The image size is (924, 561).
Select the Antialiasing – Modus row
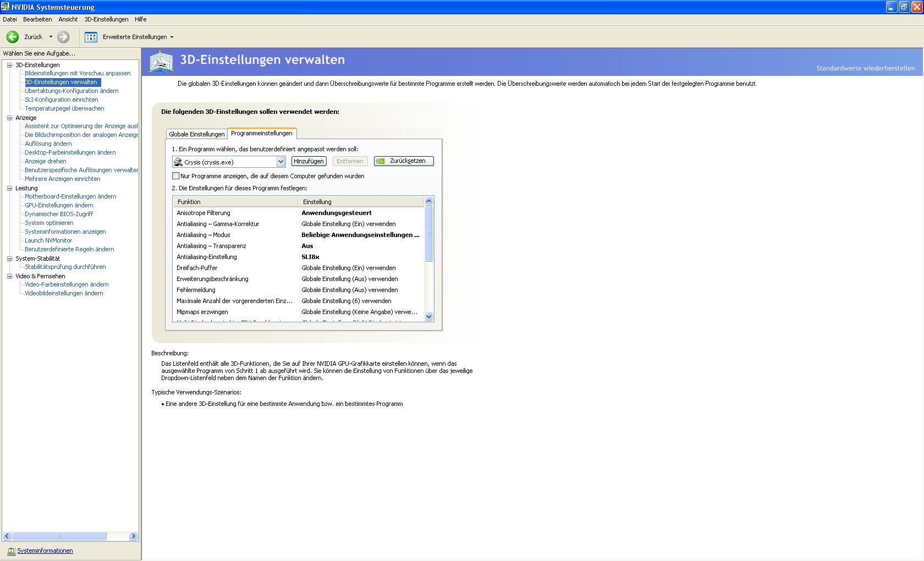pos(299,235)
